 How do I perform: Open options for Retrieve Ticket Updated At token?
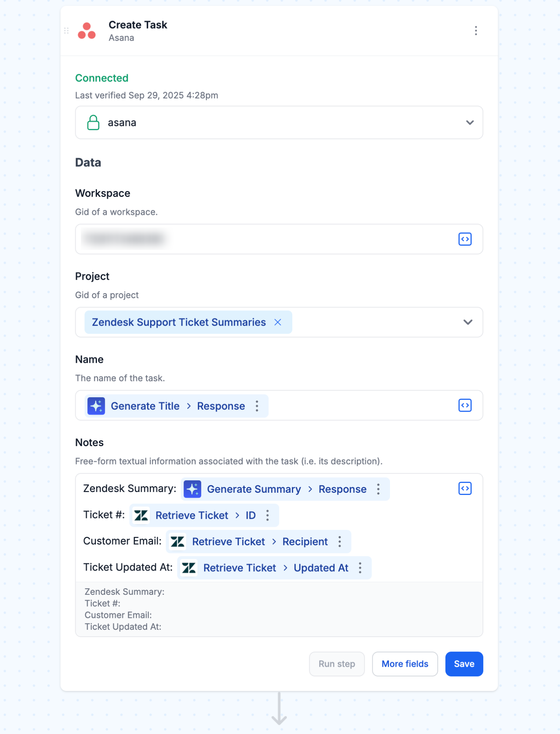[360, 568]
